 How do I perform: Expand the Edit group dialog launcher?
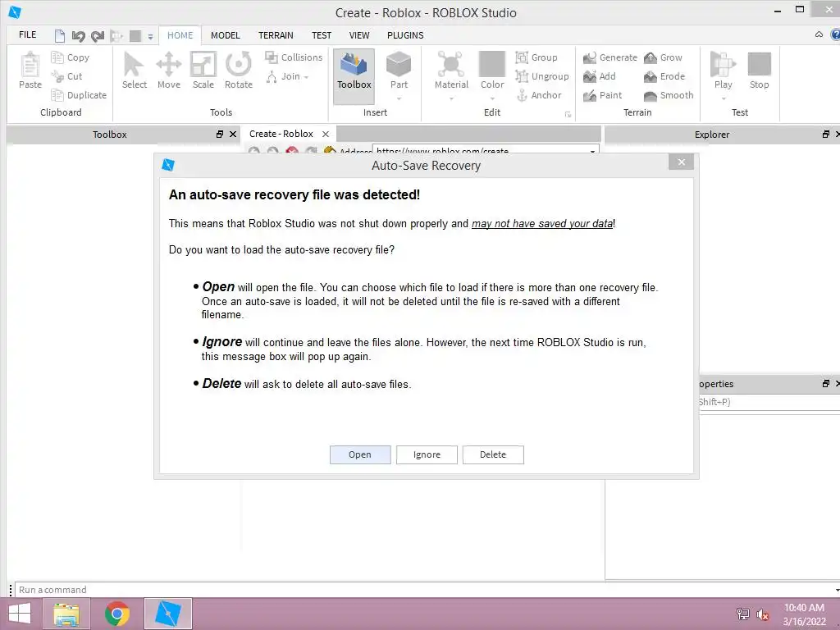568,114
